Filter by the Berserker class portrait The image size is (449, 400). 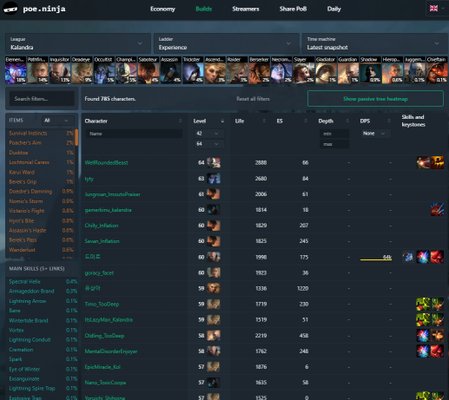click(x=259, y=70)
